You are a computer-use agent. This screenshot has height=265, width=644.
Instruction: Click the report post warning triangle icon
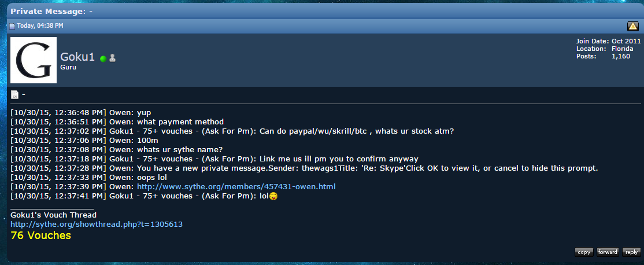click(632, 26)
